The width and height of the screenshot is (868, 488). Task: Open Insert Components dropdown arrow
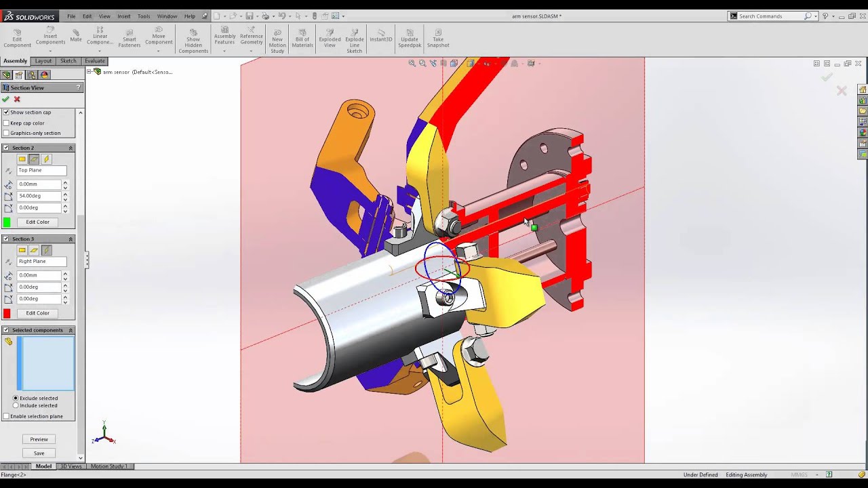tap(50, 51)
